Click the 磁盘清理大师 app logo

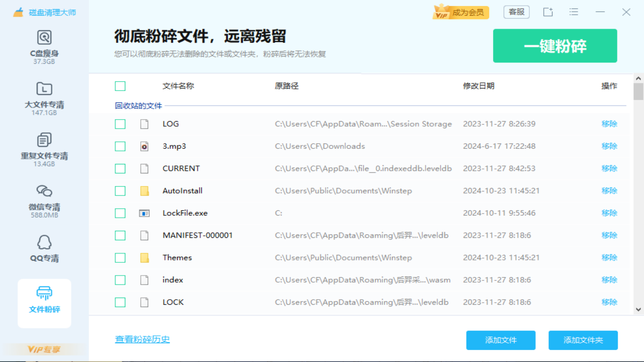pyautogui.click(x=38, y=12)
